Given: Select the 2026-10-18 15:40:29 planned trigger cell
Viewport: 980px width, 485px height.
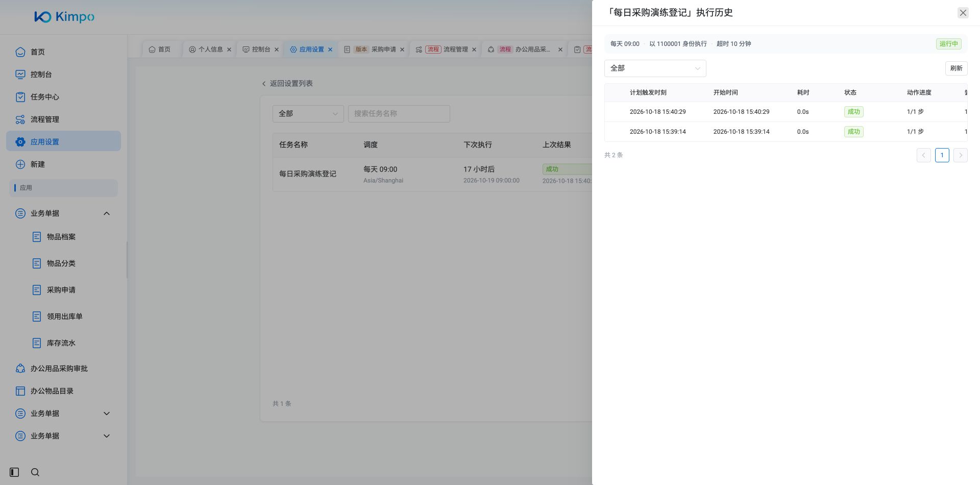Looking at the screenshot, I should tap(657, 112).
